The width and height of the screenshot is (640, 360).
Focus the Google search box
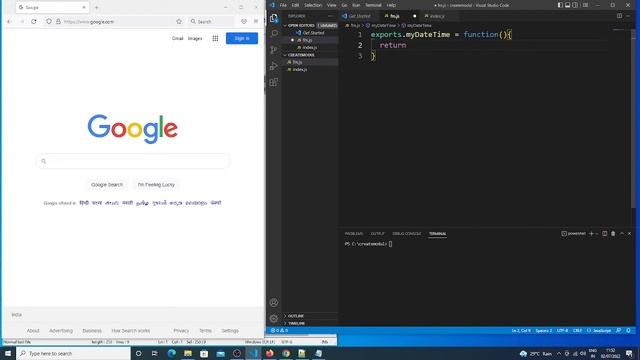(133, 161)
